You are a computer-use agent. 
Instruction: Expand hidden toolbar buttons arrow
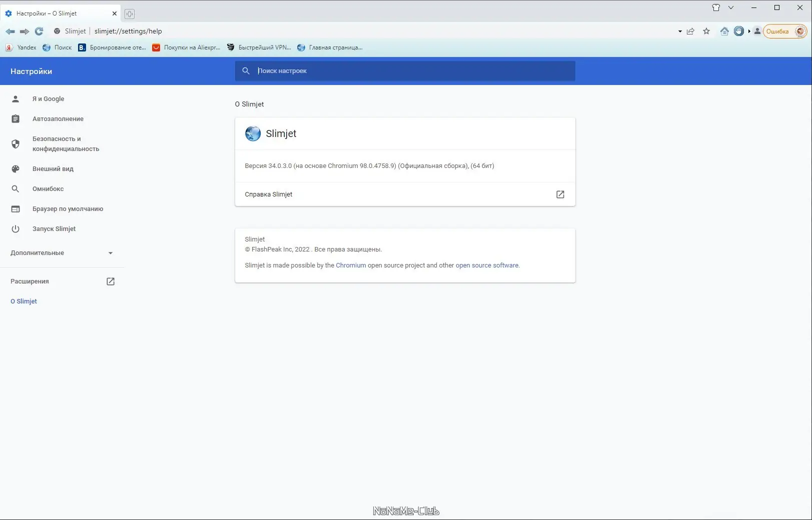click(749, 31)
